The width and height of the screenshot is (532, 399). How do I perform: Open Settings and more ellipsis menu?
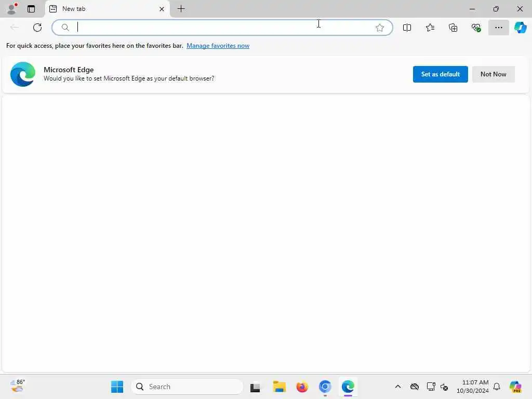pyautogui.click(x=498, y=28)
